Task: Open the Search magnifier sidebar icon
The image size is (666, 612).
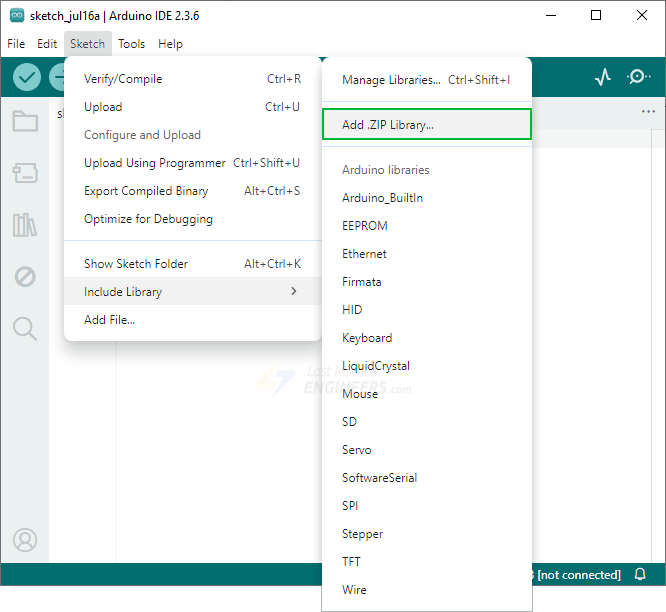Action: 25,328
